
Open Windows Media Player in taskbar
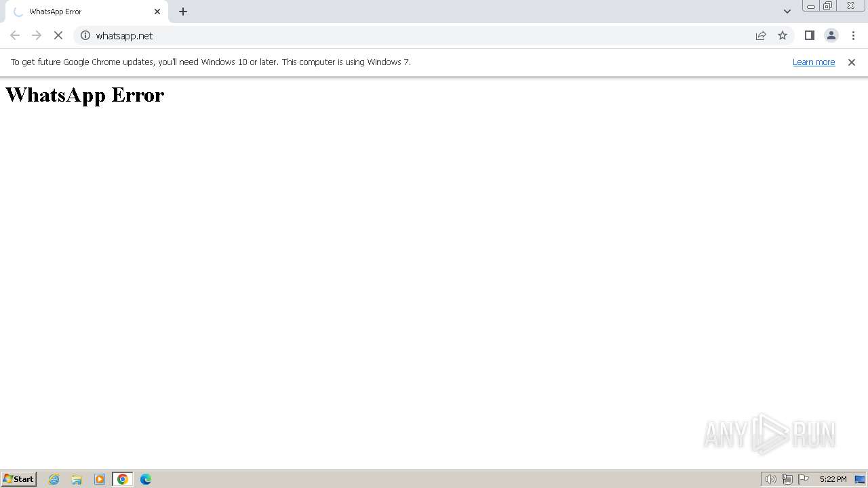(100, 479)
